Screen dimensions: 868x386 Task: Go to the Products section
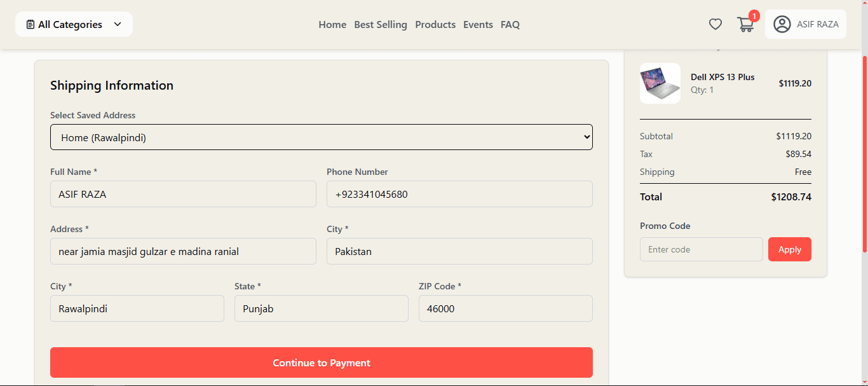click(435, 25)
